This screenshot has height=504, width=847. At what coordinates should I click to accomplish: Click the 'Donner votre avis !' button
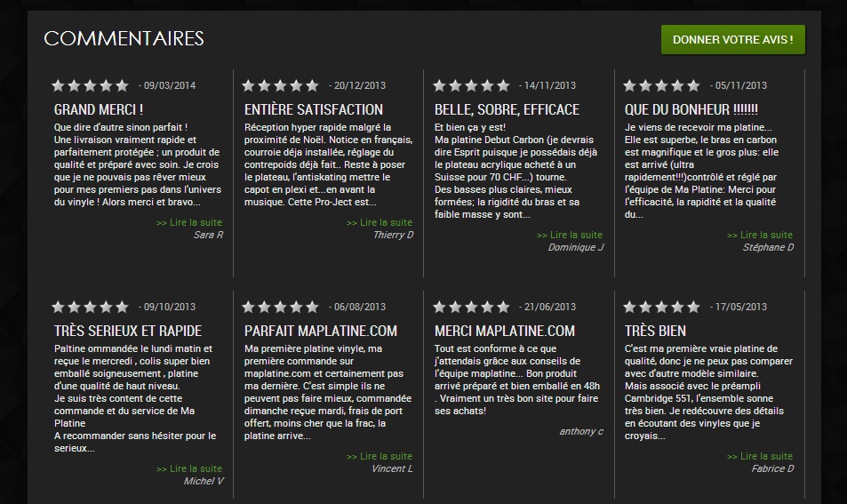click(732, 40)
